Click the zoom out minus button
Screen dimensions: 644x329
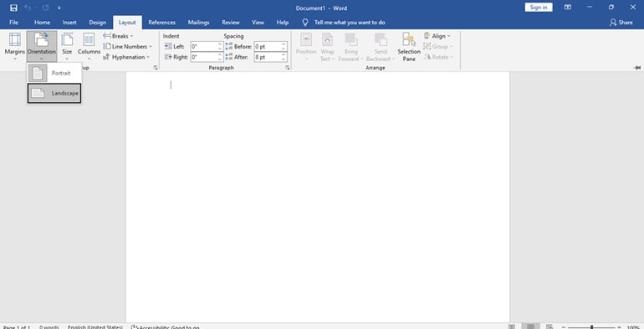(x=564, y=327)
